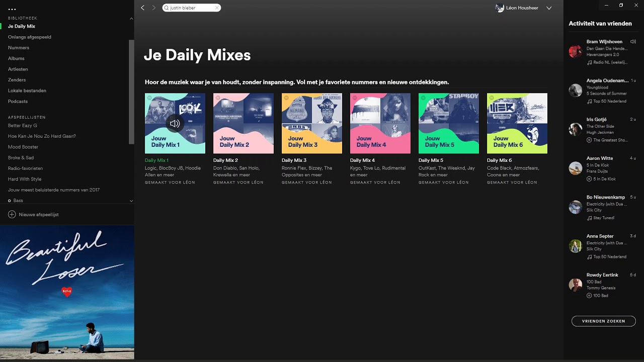The height and width of the screenshot is (362, 644).
Task: Open the Broke & Sad playlist
Action: (21, 157)
